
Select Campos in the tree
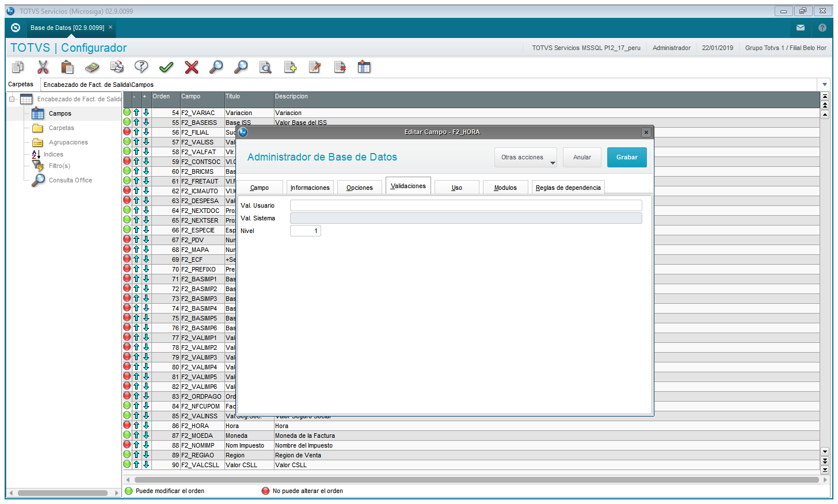coord(60,113)
